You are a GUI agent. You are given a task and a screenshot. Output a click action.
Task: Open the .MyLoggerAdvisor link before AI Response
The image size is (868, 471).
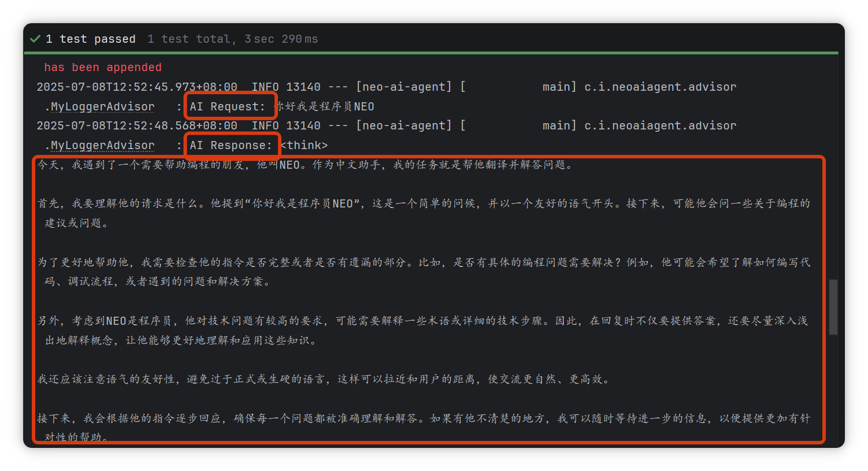pos(102,145)
